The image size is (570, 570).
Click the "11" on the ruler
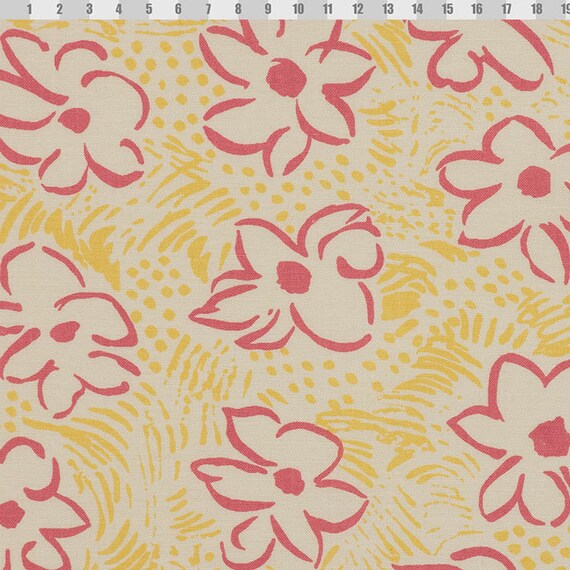[328, 9]
